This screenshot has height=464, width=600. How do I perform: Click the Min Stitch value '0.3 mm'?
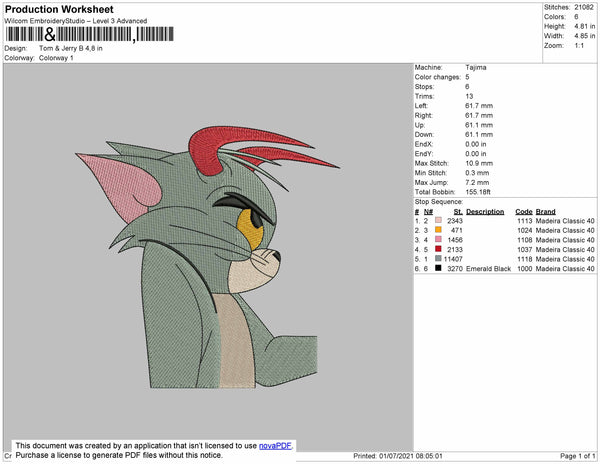(x=477, y=173)
